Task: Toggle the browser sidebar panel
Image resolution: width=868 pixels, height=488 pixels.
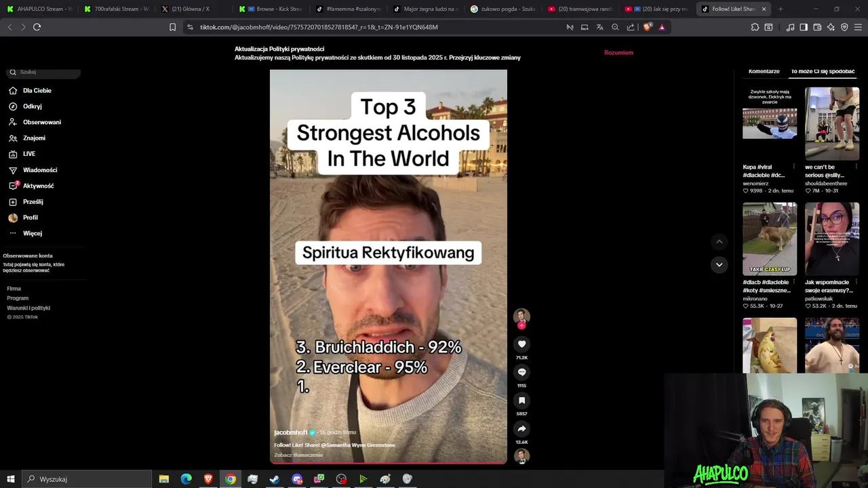Action: (804, 27)
